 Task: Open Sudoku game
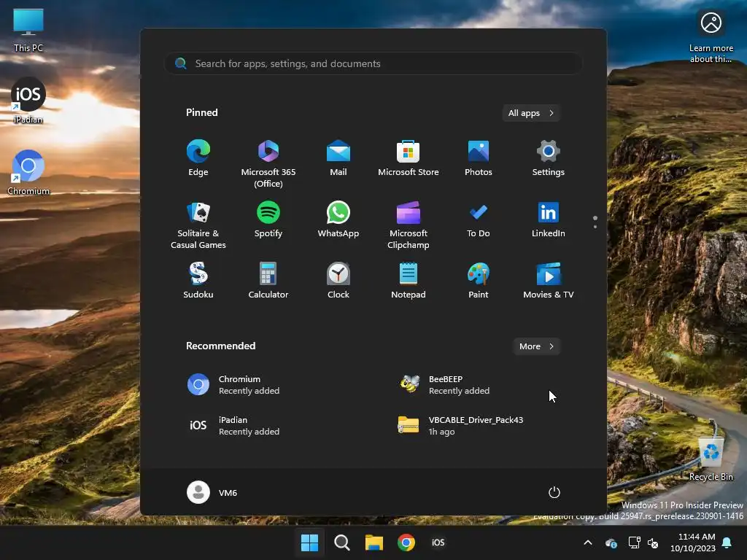point(198,281)
